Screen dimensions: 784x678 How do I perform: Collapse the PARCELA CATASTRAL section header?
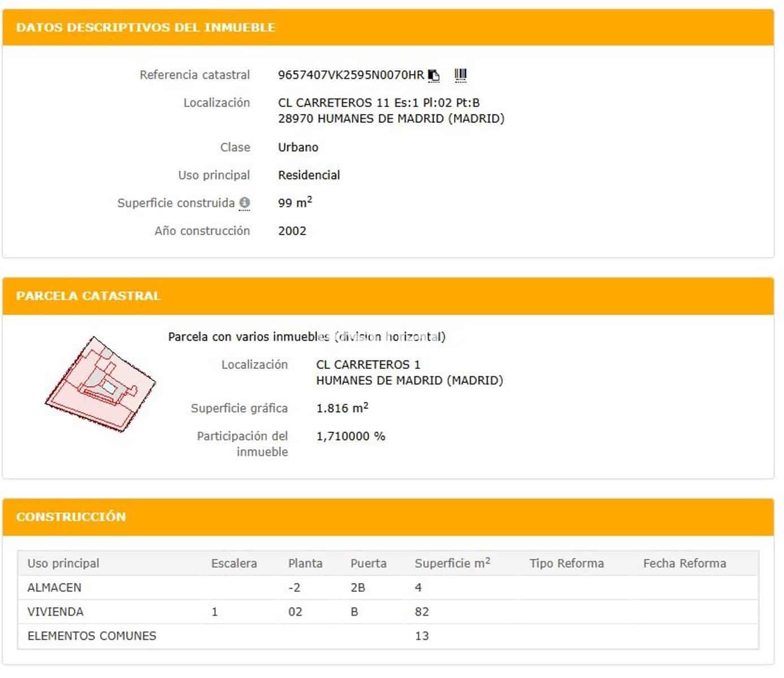(x=88, y=295)
